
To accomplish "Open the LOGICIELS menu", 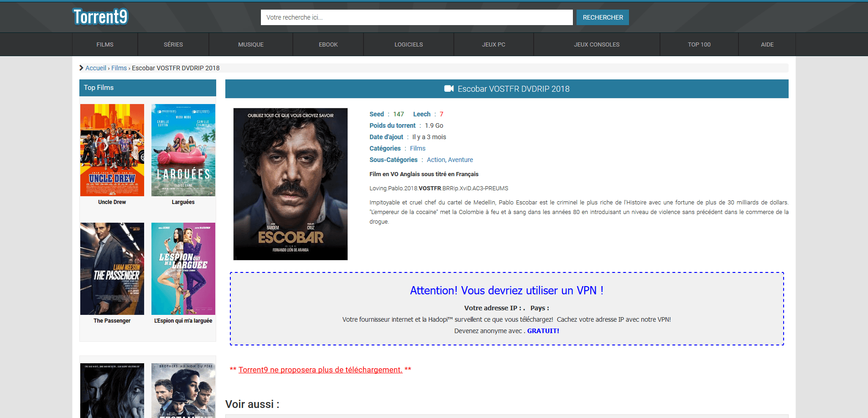I will pyautogui.click(x=409, y=44).
